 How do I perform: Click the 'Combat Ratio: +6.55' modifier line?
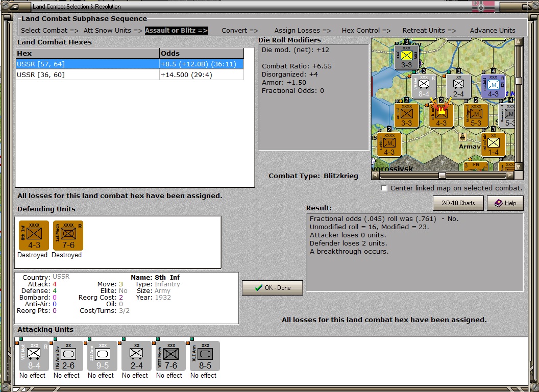pyautogui.click(x=297, y=66)
